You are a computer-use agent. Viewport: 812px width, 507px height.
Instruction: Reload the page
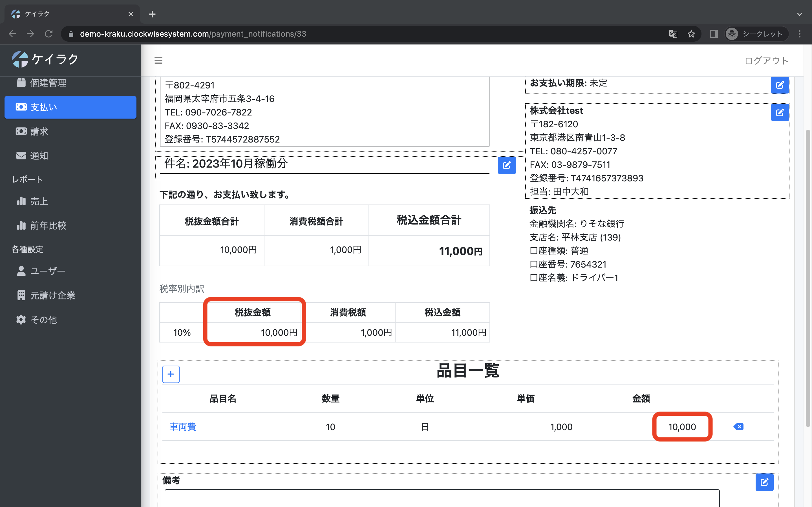[x=49, y=34]
